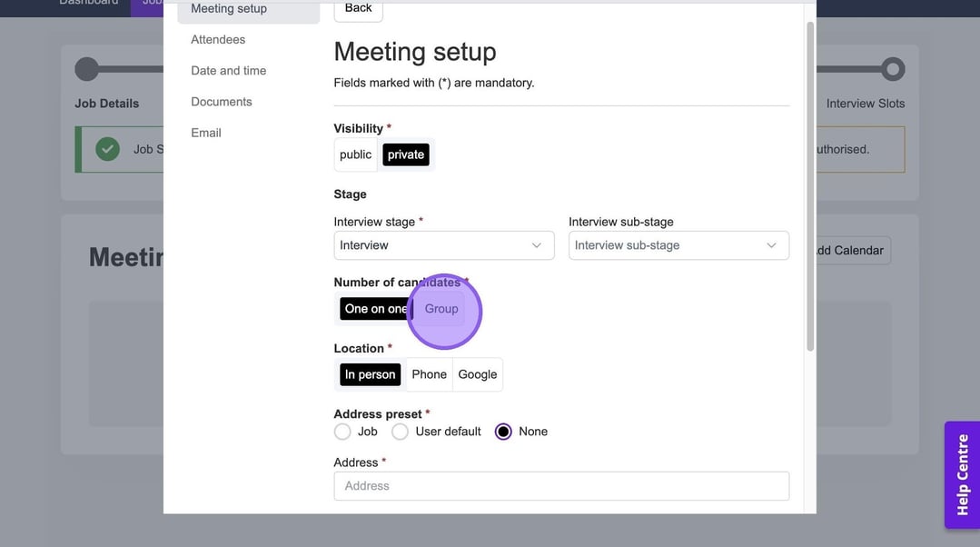Image resolution: width=980 pixels, height=547 pixels.
Task: Open the Interview sub-stage dropdown
Action: [678, 245]
